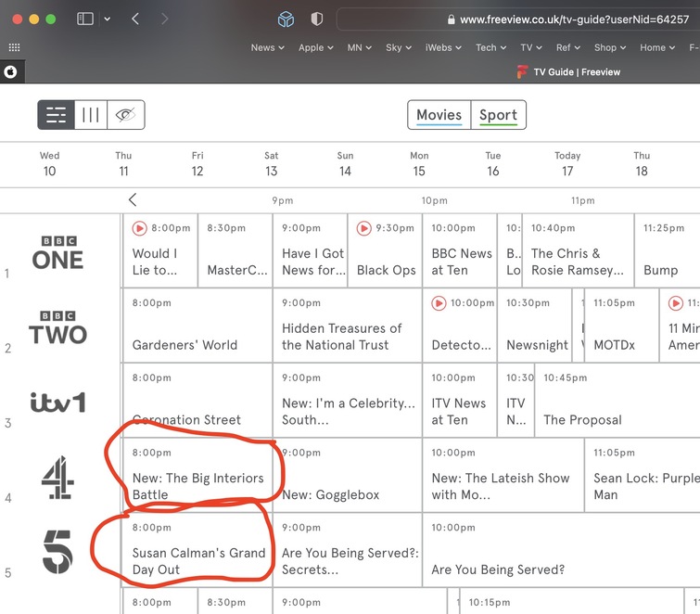700x614 pixels.
Task: Open the sidebar options chevron dropdown
Action: (x=108, y=19)
